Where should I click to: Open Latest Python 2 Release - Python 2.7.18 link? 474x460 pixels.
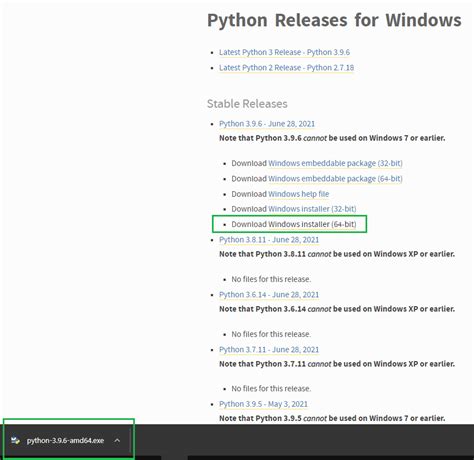click(x=286, y=68)
